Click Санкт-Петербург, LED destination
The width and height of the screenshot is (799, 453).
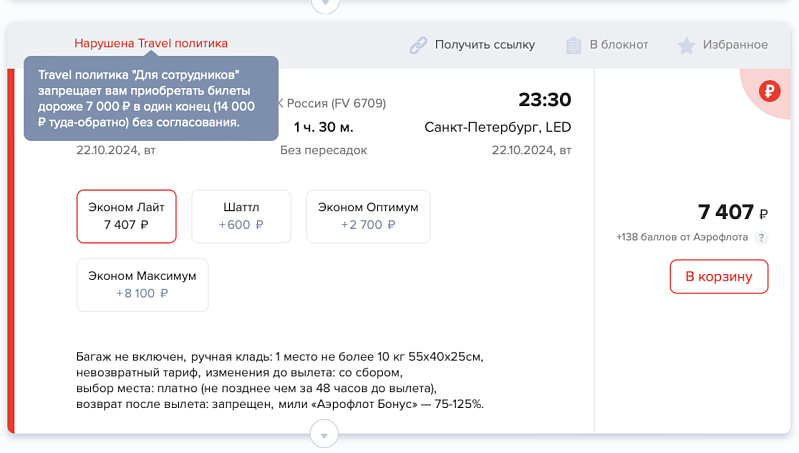(497, 127)
